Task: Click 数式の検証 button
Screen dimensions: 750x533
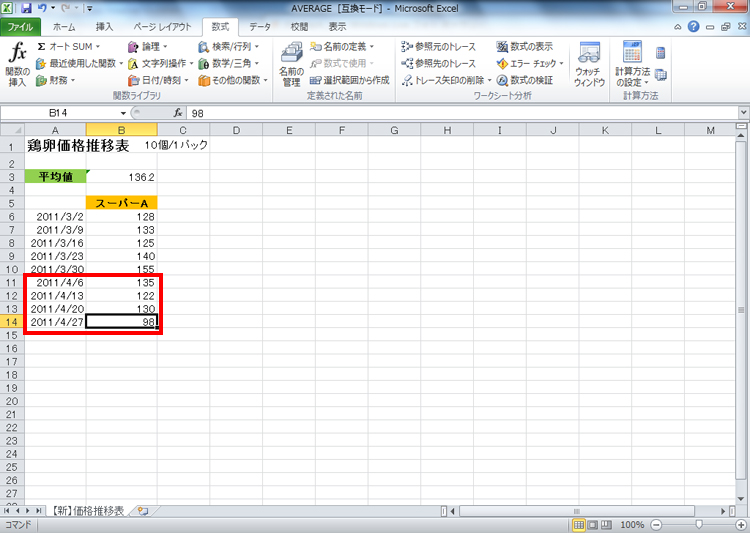Action: point(525,80)
